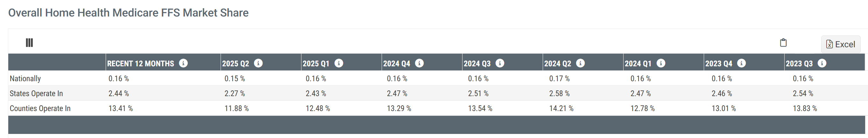This screenshot has height=138, width=868.
Task: Show info for 2024 Q1 column
Action: [661, 63]
